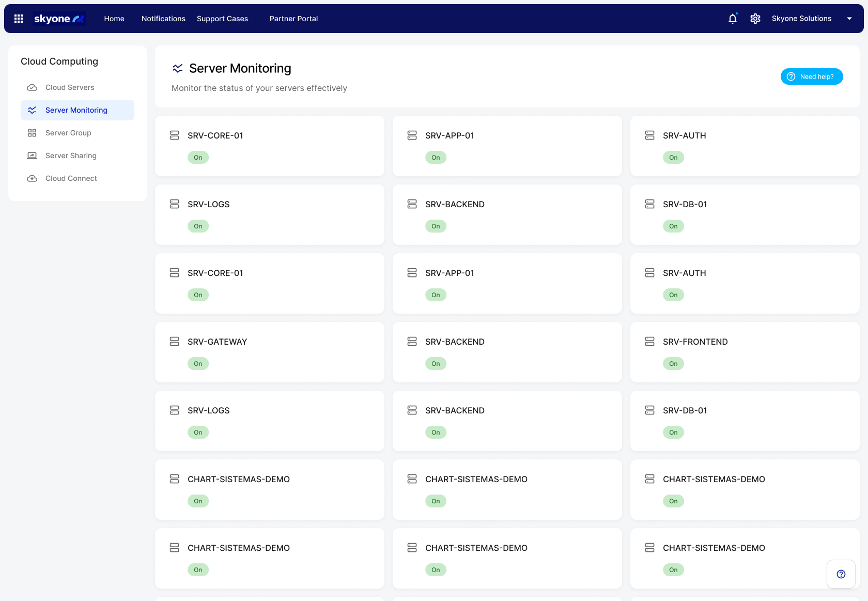This screenshot has height=601, width=868.
Task: Go to the Home menu item
Action: 114,19
